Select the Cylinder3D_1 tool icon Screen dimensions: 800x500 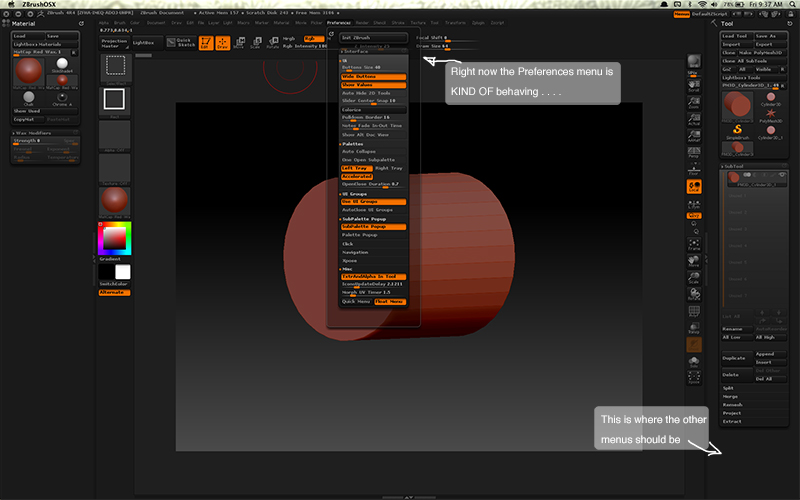pos(770,131)
